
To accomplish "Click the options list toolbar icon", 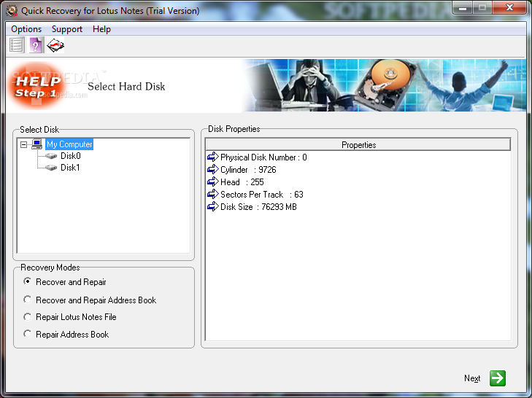I will click(16, 45).
